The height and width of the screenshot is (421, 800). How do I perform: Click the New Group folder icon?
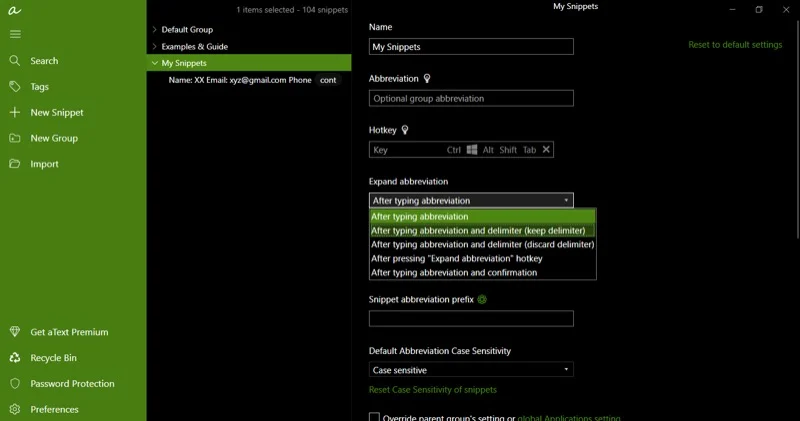(x=15, y=139)
